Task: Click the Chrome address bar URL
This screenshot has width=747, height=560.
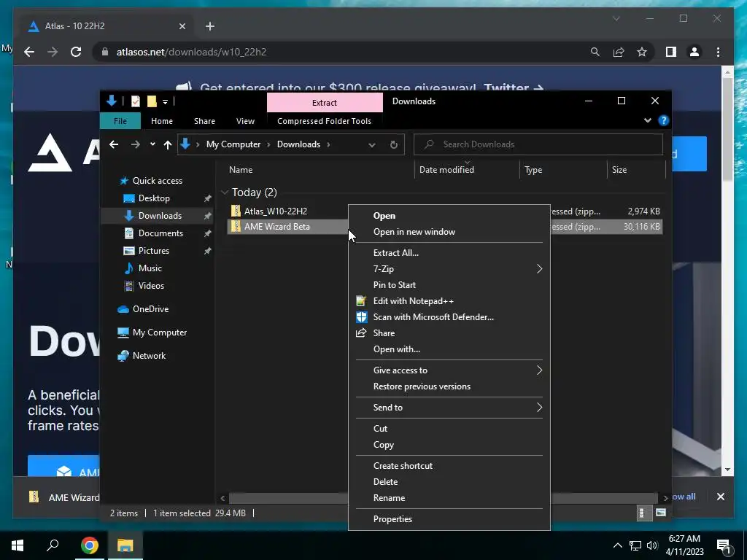Action: point(191,52)
